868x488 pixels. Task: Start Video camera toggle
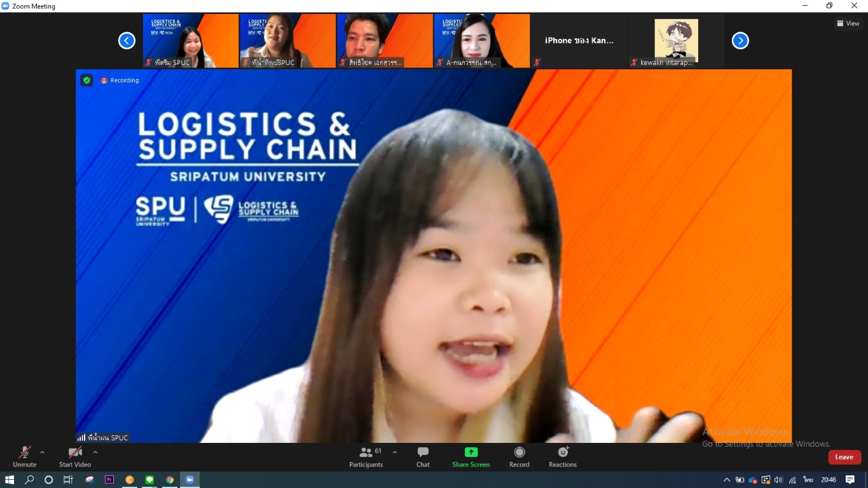point(75,456)
